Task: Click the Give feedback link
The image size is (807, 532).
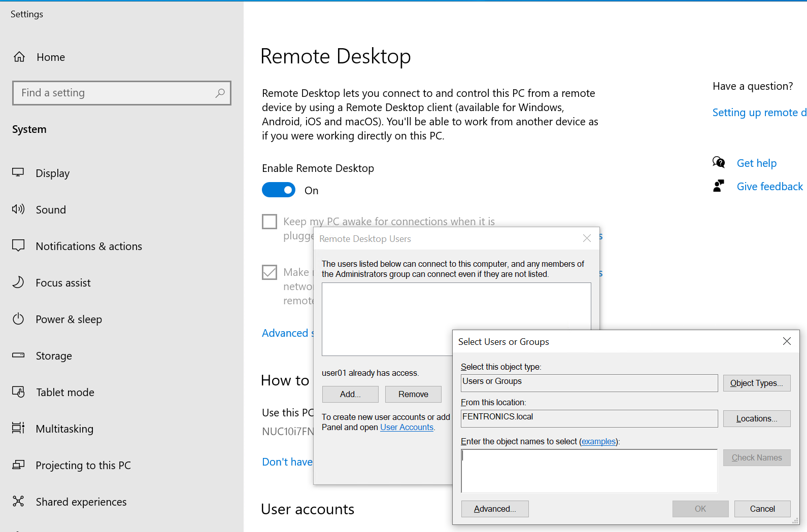Action: point(770,187)
